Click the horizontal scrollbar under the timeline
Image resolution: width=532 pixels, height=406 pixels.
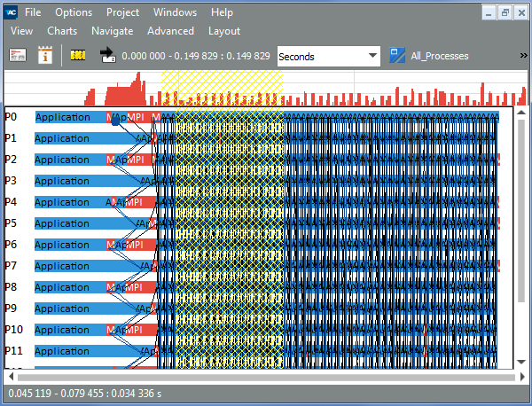tap(266, 377)
